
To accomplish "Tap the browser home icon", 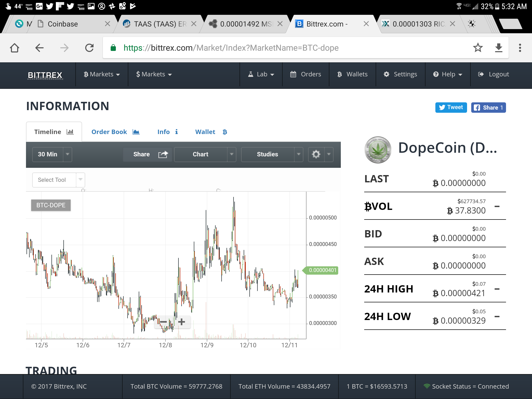I will tap(15, 48).
